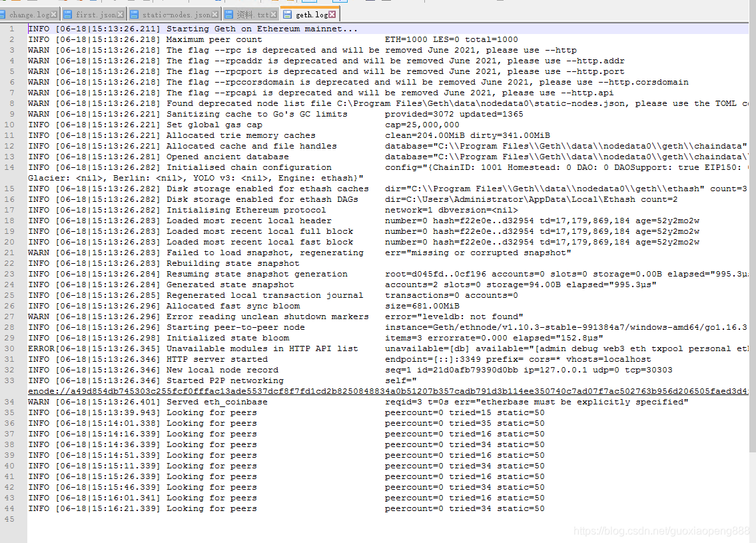
Task: Click 'Looking for peers' at 15:16:21.339
Action: point(212,509)
